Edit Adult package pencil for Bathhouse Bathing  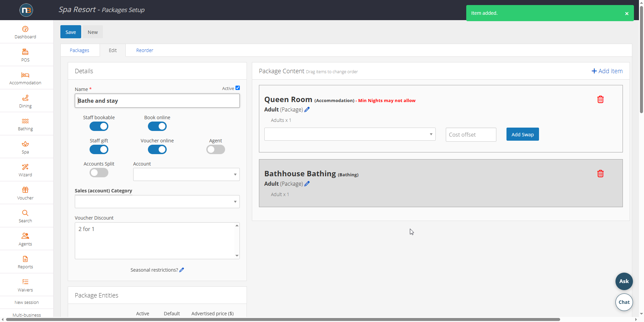[x=307, y=184]
